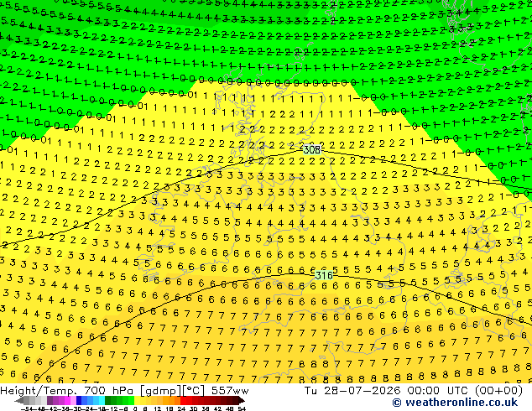
Task: Click the legend scale value 24
Action: (182, 409)
